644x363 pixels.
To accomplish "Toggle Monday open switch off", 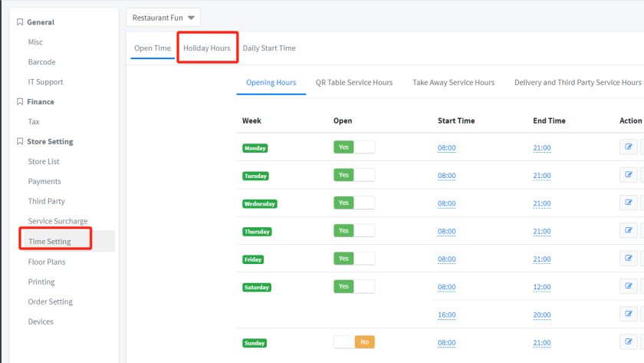I will pyautogui.click(x=353, y=147).
